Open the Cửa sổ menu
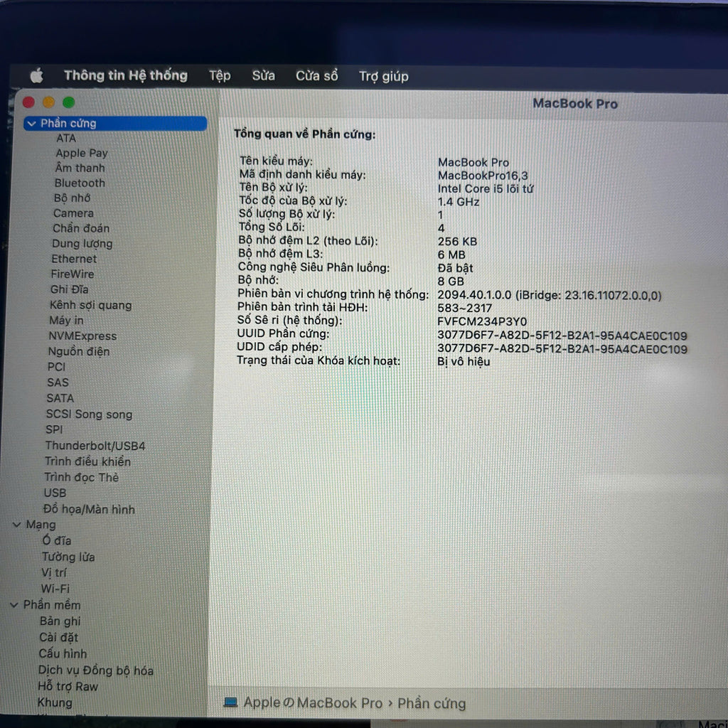Image resolution: width=728 pixels, height=728 pixels. pos(316,75)
